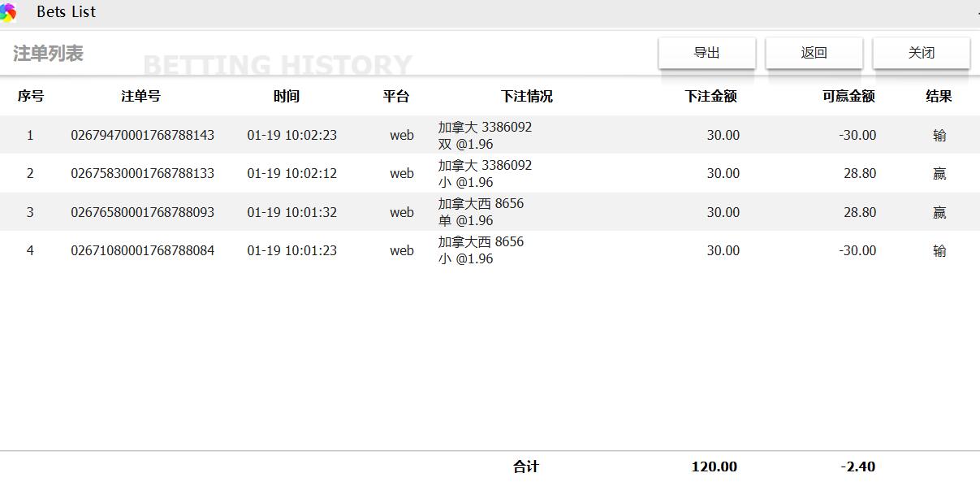Screen dimensions: 980x486
Task: Select bet number 02679470001768788143
Action: pyautogui.click(x=142, y=135)
